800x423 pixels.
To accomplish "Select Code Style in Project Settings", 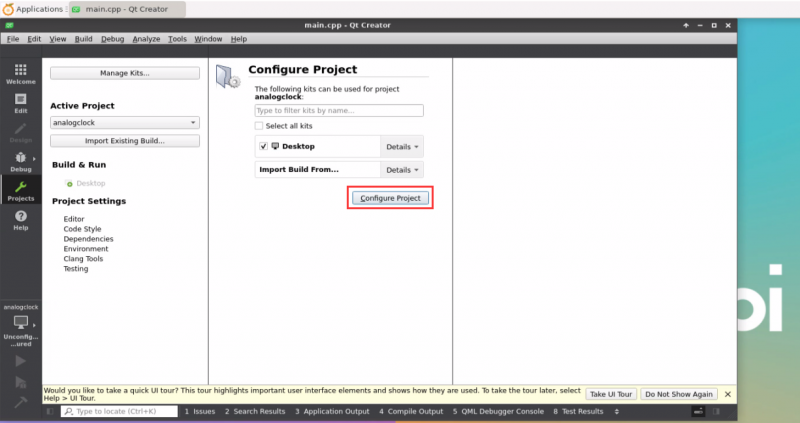I will 82,229.
